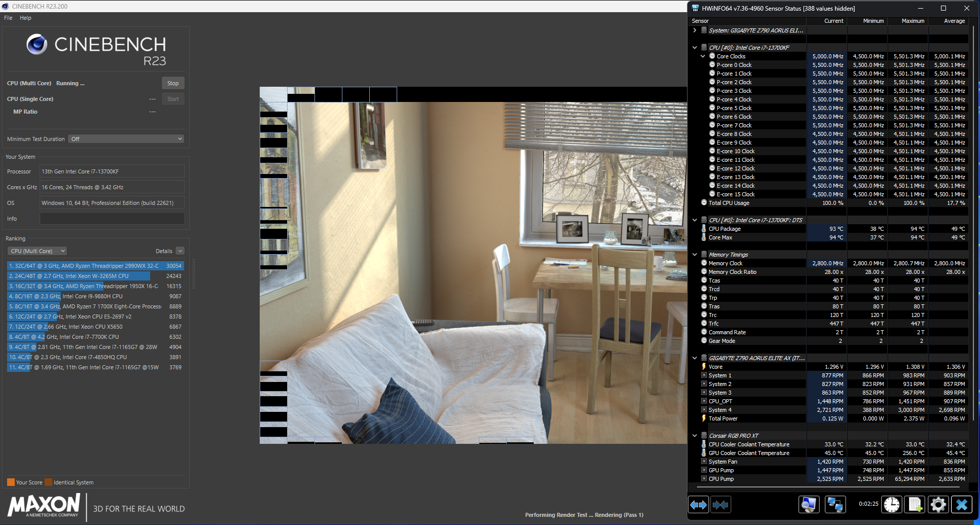Click the Memory Clock sensor icon

point(704,263)
